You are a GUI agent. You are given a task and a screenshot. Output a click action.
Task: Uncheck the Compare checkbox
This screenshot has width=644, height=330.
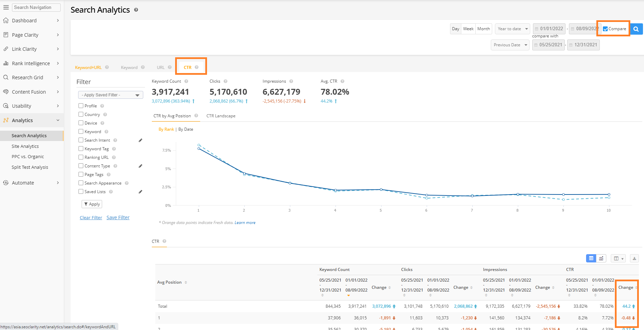606,29
